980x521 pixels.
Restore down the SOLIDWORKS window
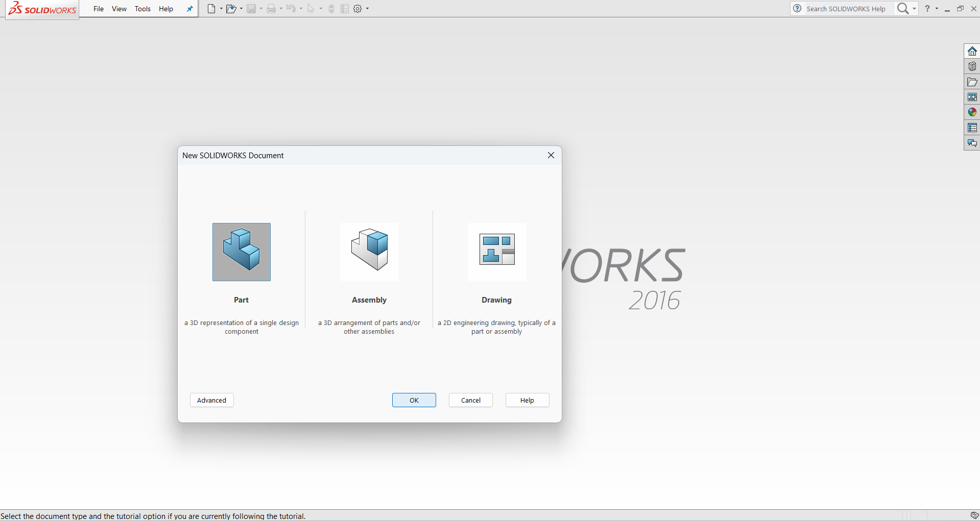[x=961, y=9]
